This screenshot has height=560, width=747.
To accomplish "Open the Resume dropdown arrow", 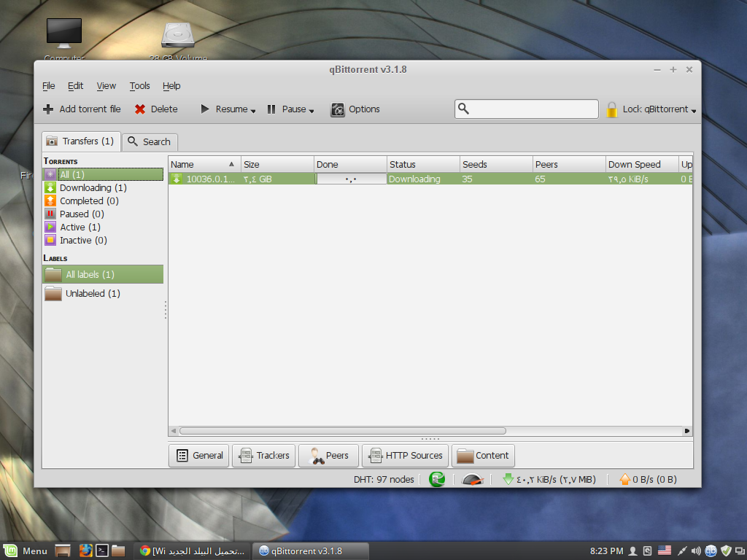I will coord(253,111).
